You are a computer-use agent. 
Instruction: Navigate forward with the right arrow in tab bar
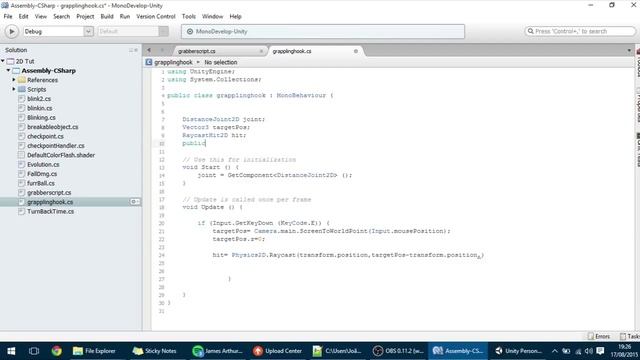162,50
